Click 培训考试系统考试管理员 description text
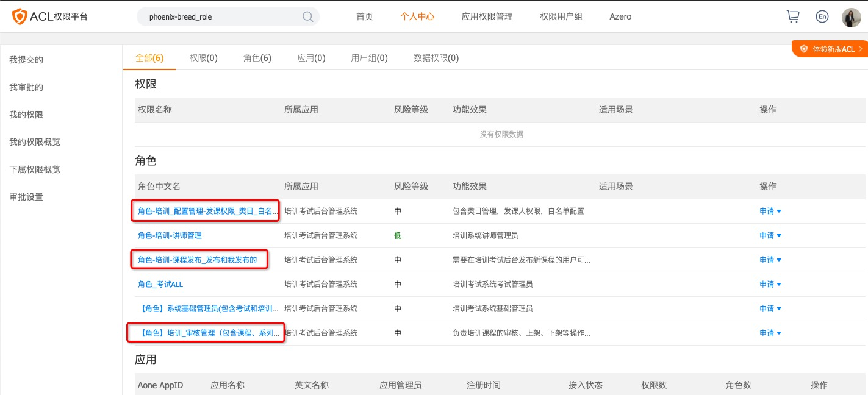Viewport: 868px width, 395px height. click(x=493, y=284)
